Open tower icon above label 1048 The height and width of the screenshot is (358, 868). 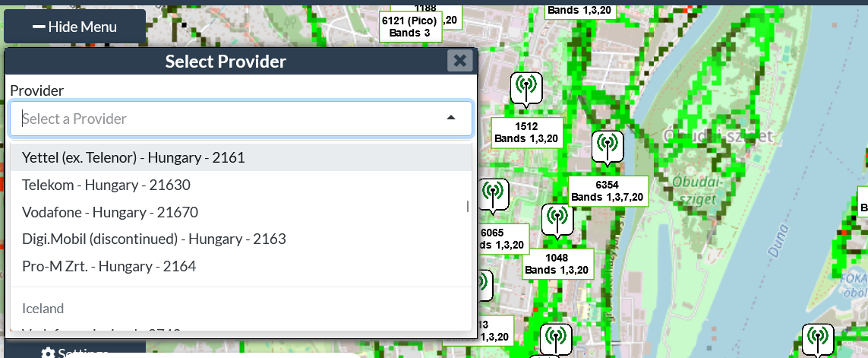557,220
